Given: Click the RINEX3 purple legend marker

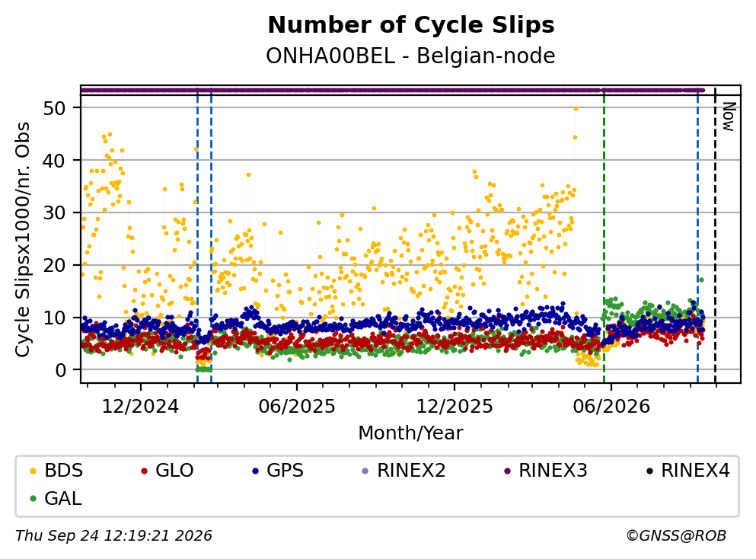Looking at the screenshot, I should 507,471.
